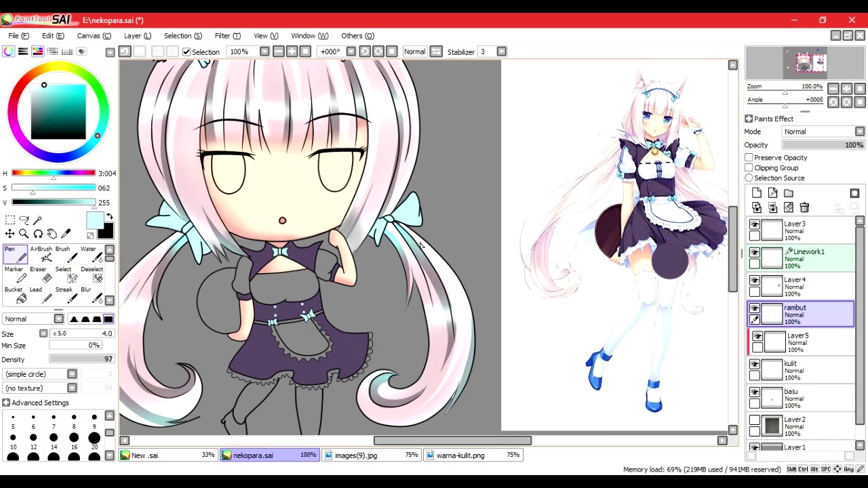Open the Layer menu

tap(137, 36)
